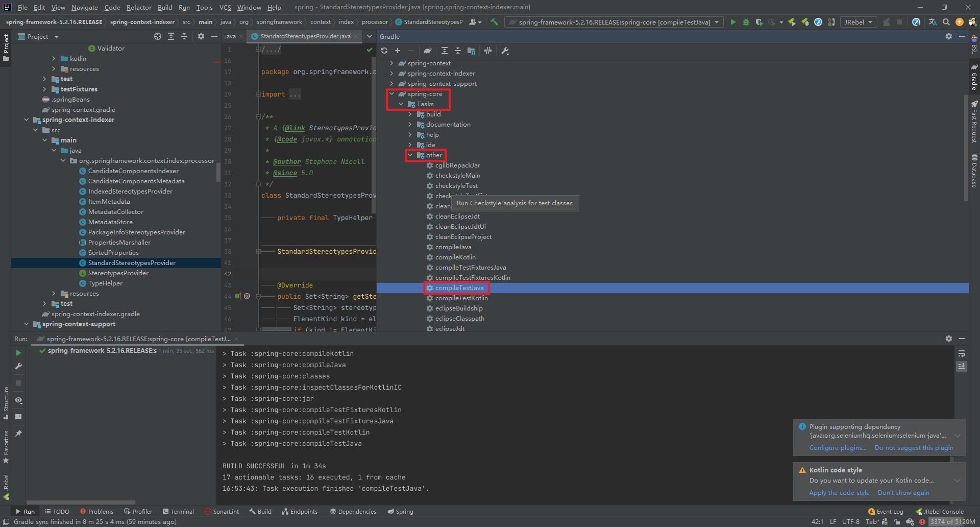Click the Build project hammer icon
980x527 pixels.
(494, 22)
